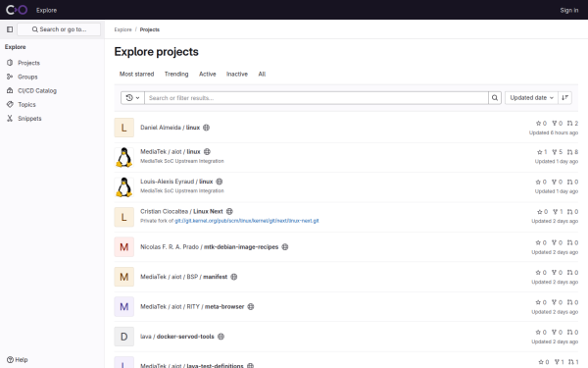This screenshot has height=368, width=588.
Task: Click the Sign in link
Action: tap(568, 10)
